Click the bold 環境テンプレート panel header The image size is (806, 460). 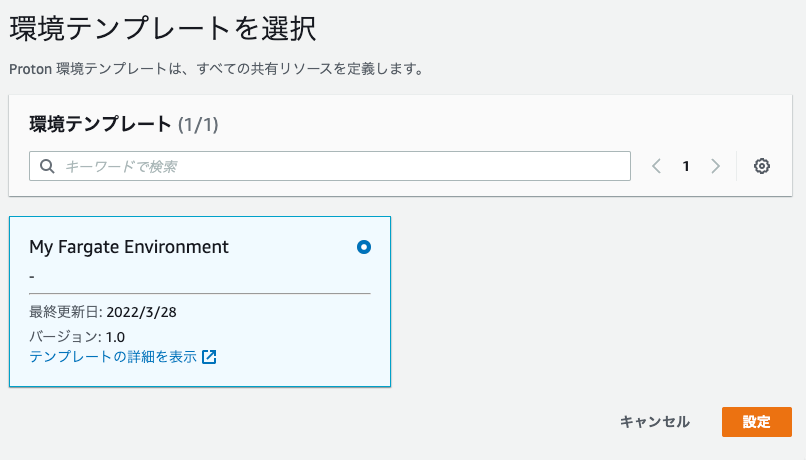click(100, 124)
